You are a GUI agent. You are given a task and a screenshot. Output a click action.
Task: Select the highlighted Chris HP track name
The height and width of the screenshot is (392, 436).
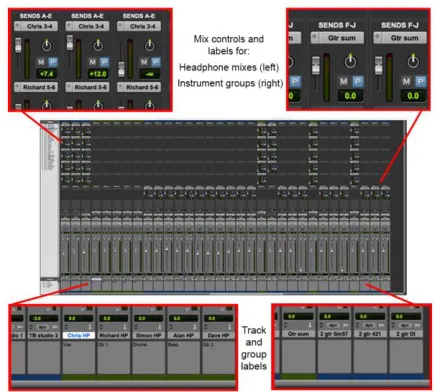79,336
